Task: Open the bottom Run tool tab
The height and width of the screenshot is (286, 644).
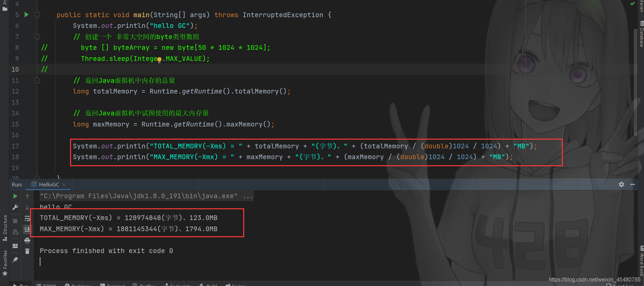Action: click(x=21, y=285)
